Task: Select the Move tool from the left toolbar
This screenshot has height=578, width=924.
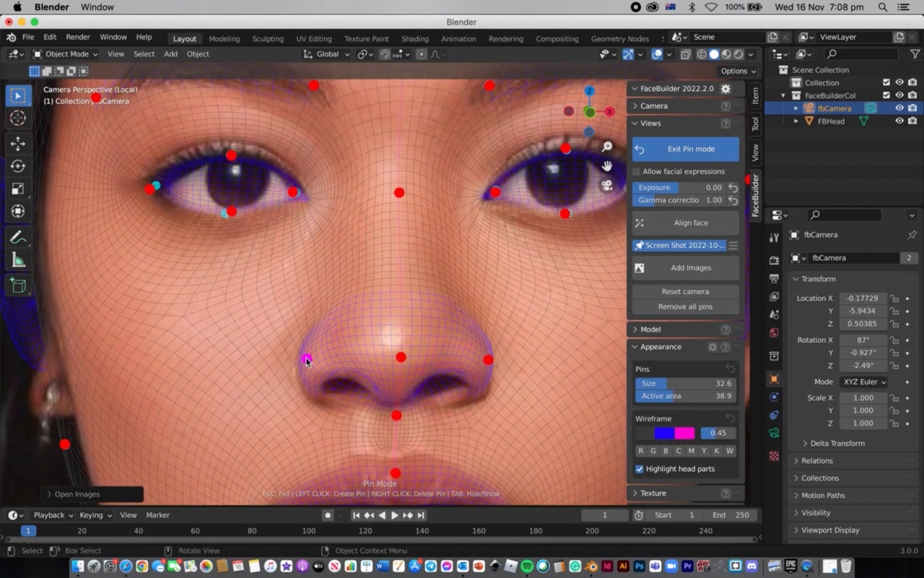Action: coord(17,144)
